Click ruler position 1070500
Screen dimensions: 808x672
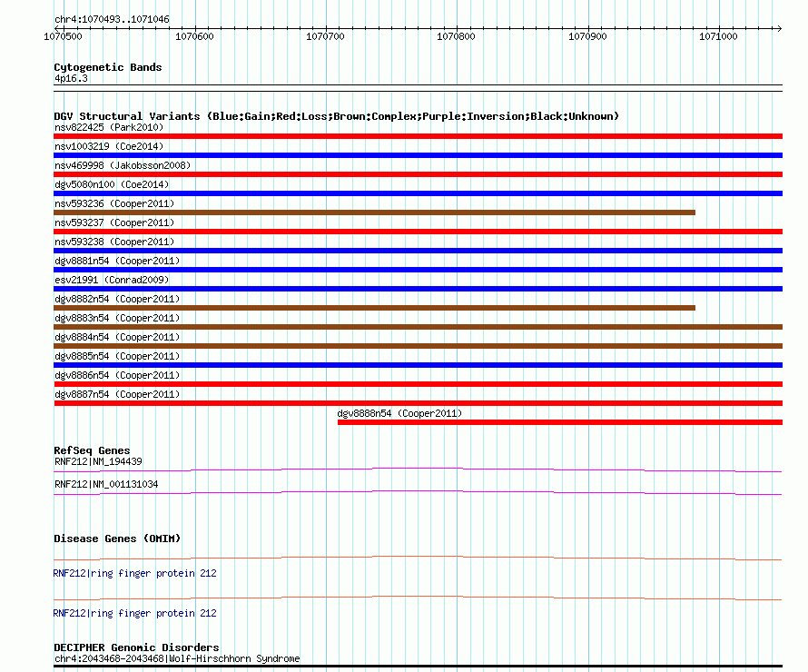[63, 36]
